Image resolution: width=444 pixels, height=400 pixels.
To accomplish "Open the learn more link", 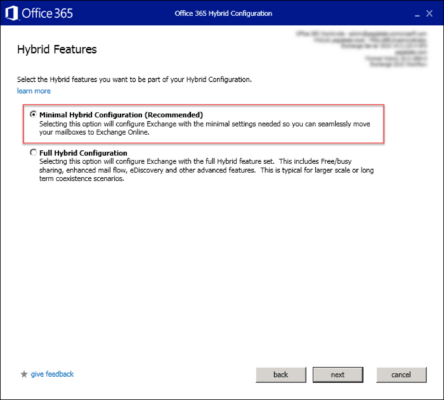I will point(34,91).
